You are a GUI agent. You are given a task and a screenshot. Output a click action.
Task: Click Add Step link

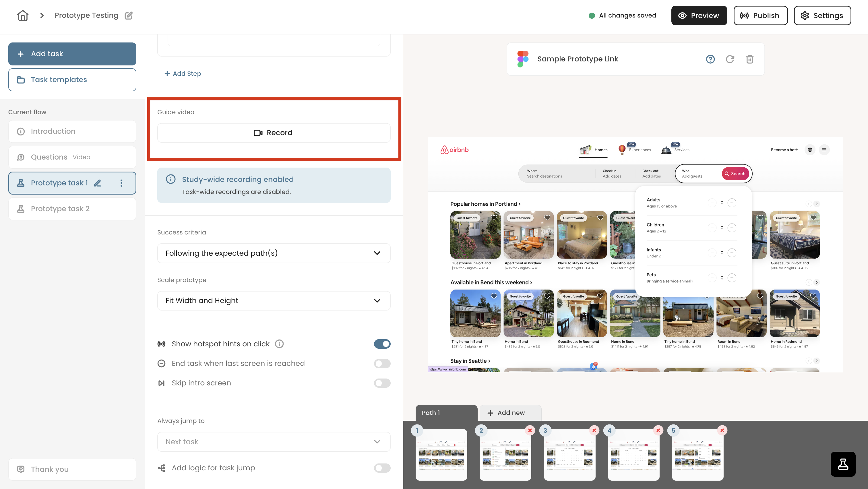click(183, 73)
